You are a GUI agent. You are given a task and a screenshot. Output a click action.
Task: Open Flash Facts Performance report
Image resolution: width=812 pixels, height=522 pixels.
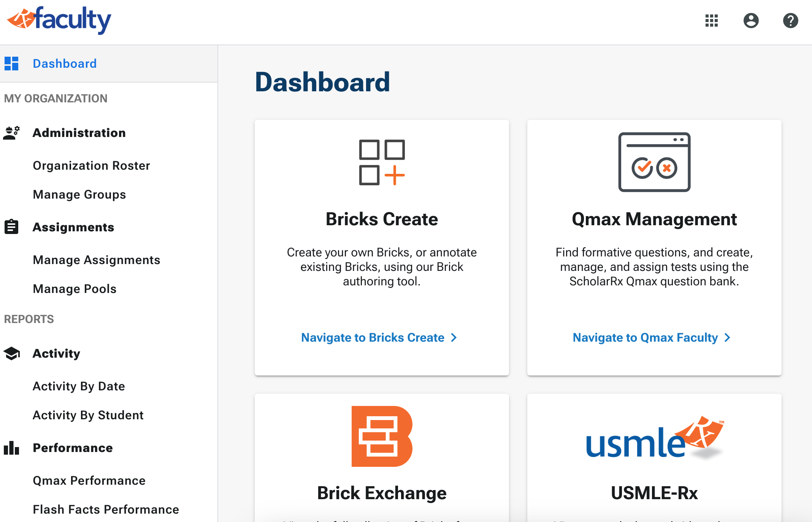coord(106,509)
